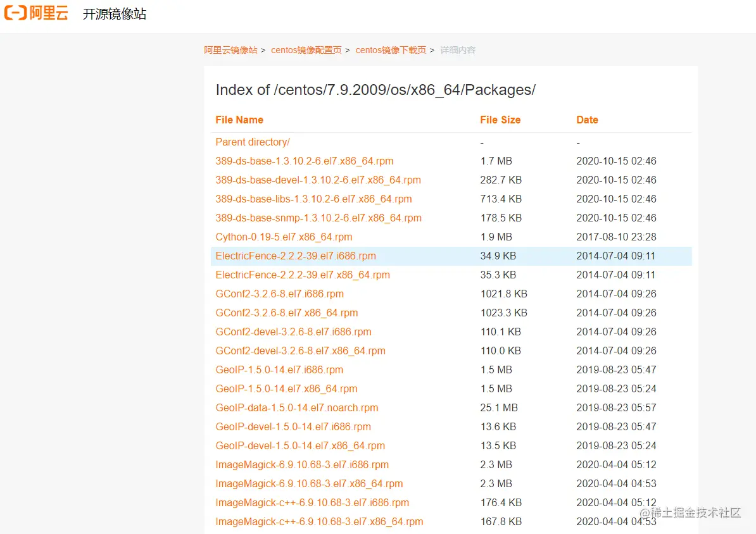Image resolution: width=756 pixels, height=534 pixels.
Task: Download ImageMagick-c++-6.9.10.68-3.el7.x86_64.rpm
Action: coord(319,522)
